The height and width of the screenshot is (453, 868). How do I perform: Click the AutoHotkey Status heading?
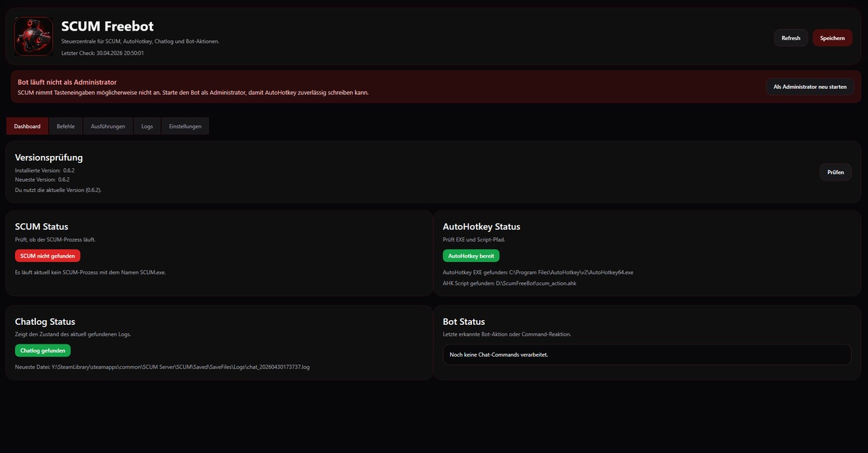click(x=481, y=226)
